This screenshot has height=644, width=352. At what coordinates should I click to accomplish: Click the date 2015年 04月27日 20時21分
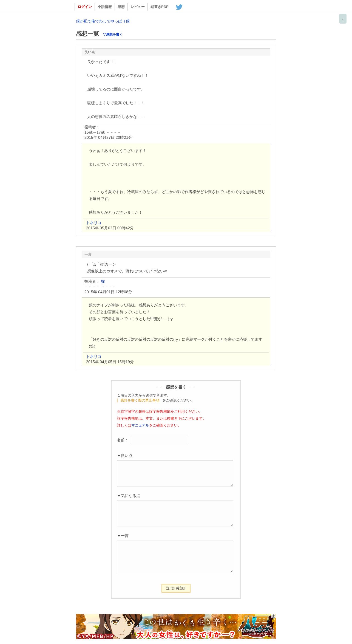[x=108, y=137]
